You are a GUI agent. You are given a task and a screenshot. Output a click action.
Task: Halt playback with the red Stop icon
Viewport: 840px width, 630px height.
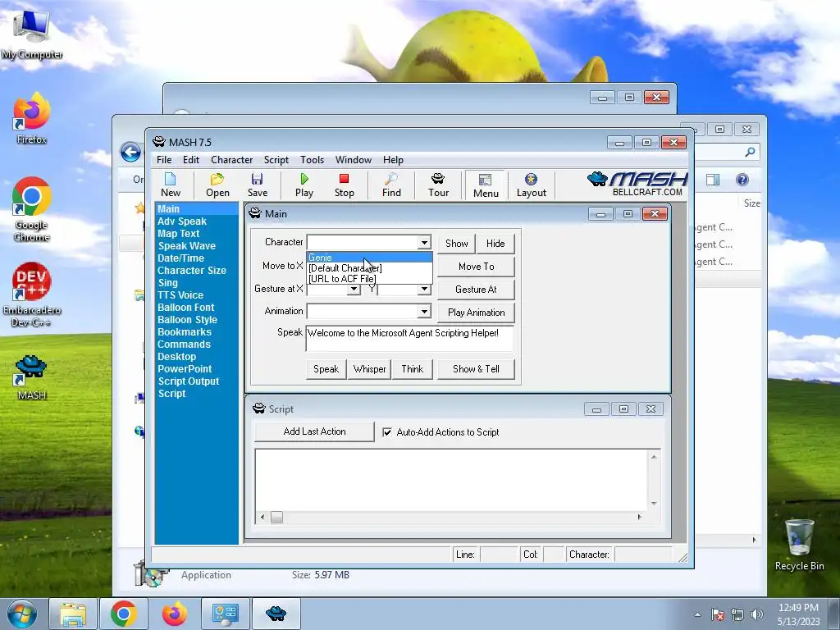click(344, 185)
